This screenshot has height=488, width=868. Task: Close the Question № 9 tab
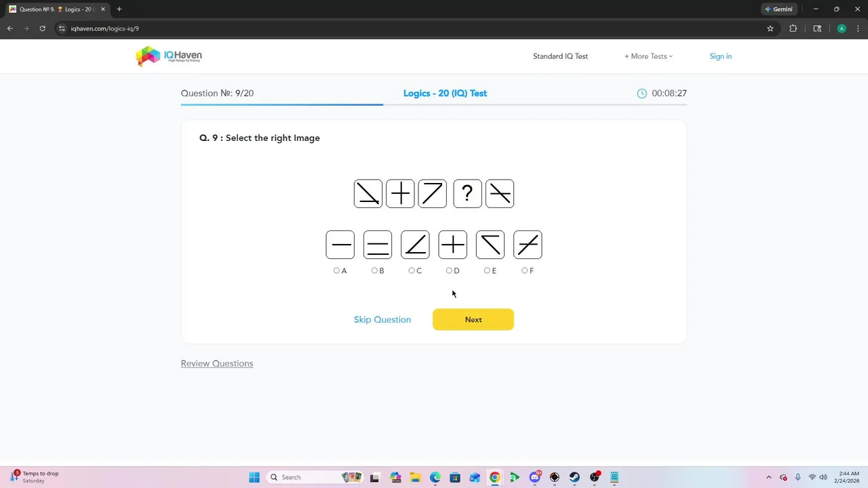(x=103, y=9)
